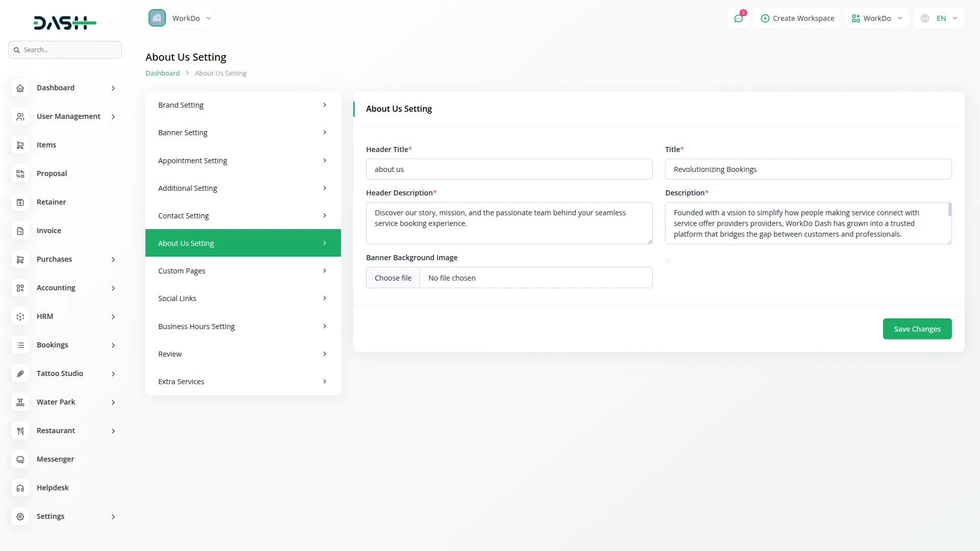Click the Dashboard breadcrumb link
Viewport: 980px width, 551px height.
pos(162,73)
